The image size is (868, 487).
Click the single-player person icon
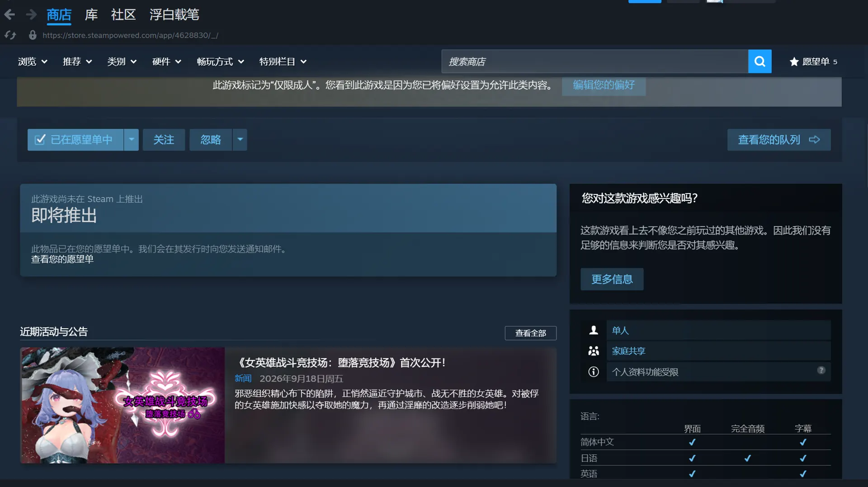(594, 330)
